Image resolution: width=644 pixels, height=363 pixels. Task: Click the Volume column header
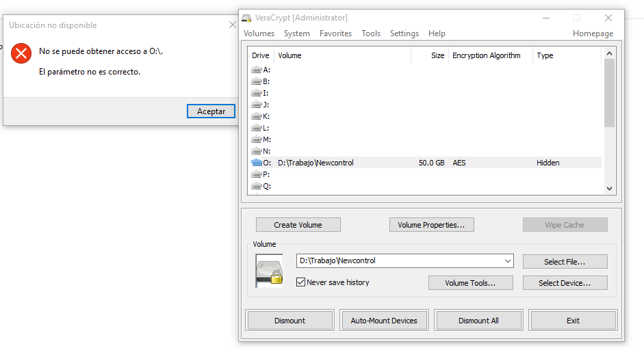tap(343, 55)
